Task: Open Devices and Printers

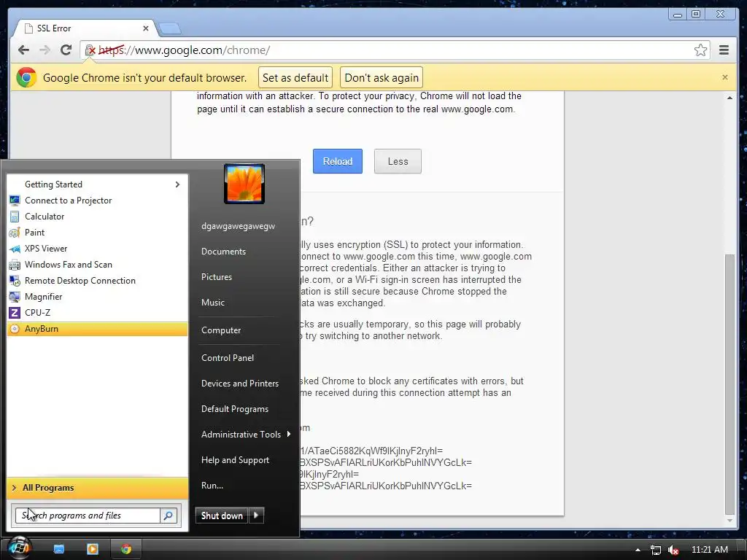Action: point(240,384)
